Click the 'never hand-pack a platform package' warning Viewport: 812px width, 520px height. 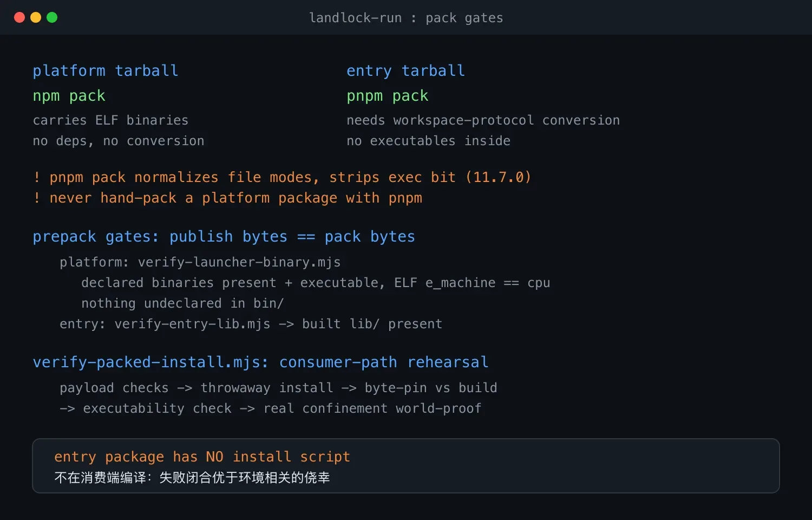point(227,198)
